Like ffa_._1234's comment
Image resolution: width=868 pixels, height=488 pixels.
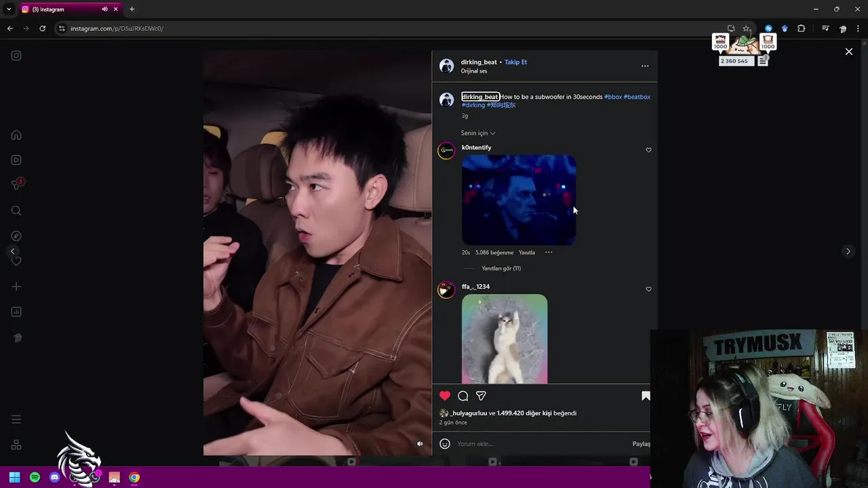click(648, 289)
